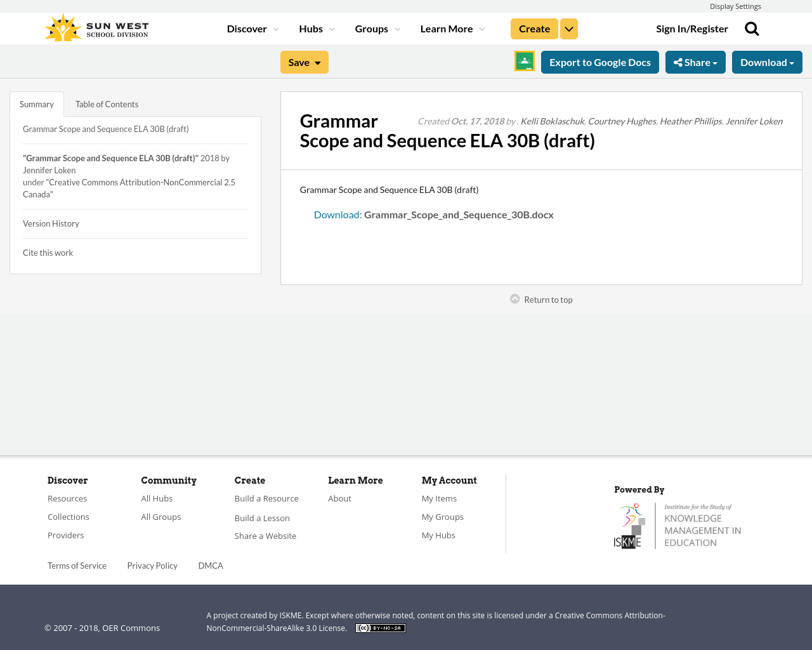Switch to the Table of Contents tab
The height and width of the screenshot is (650, 812).
[107, 103]
